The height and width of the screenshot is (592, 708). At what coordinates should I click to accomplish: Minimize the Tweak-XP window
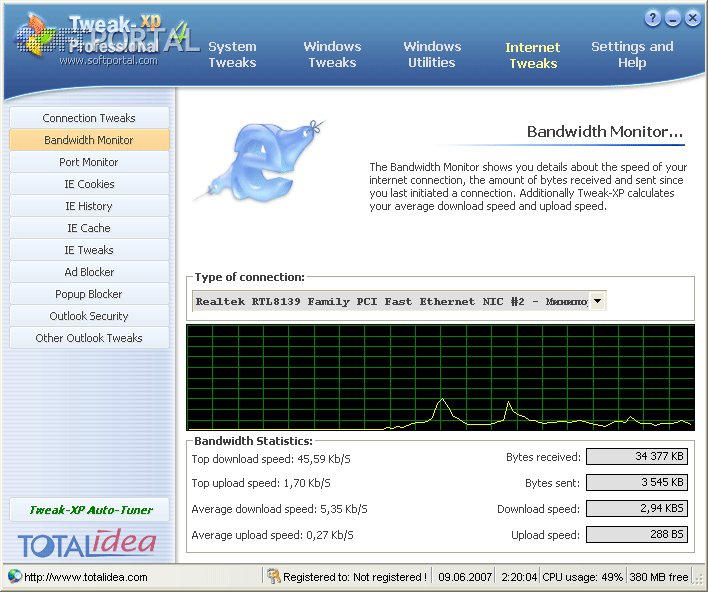(673, 18)
